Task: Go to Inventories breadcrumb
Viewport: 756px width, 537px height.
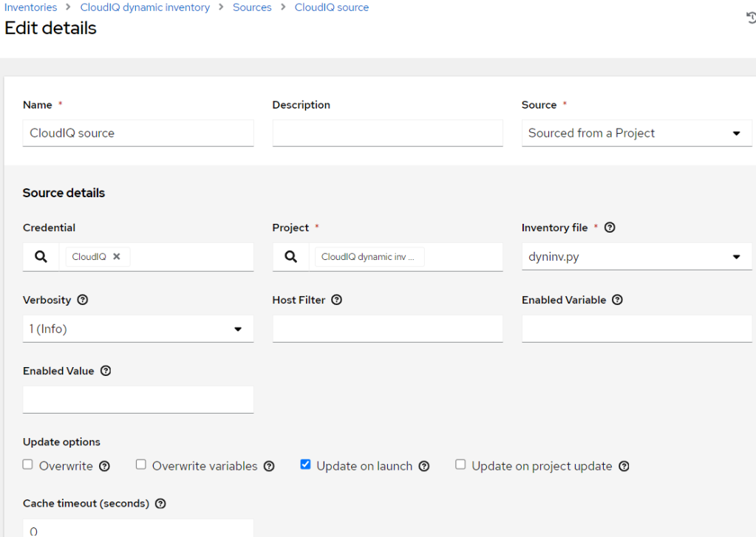Action: click(x=31, y=7)
